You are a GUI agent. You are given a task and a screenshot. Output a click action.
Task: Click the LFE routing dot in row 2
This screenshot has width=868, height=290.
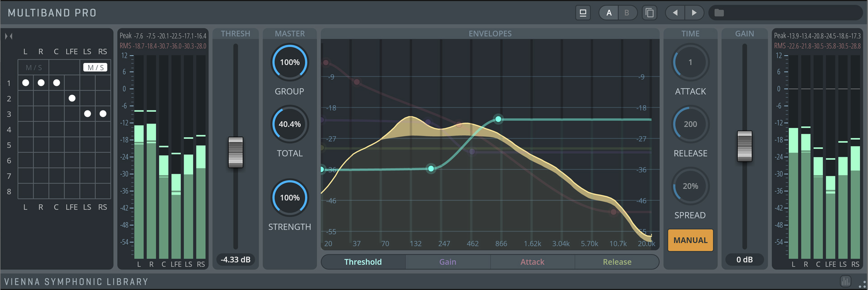pos(72,98)
